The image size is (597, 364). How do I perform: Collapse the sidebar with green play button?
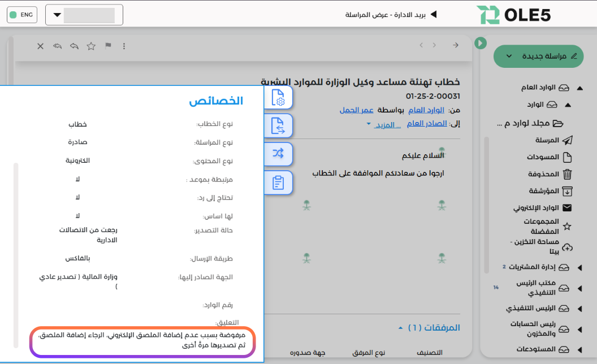481,43
